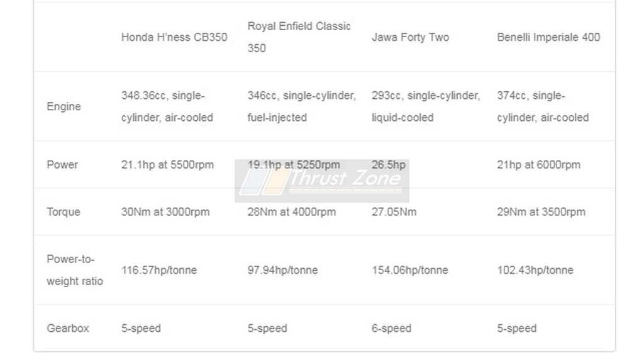Select the Honda H'ness CB350 column header
644x362 pixels.
[x=174, y=37]
